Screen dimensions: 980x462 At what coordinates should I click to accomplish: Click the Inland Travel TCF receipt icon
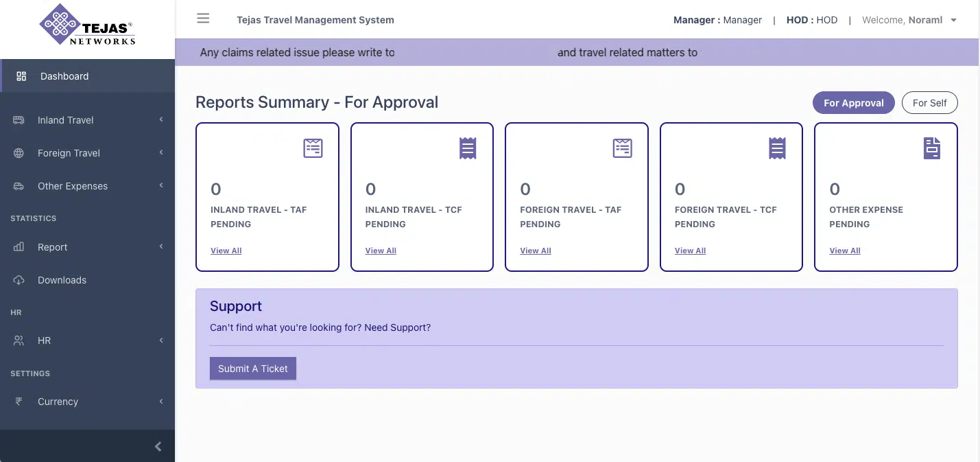[468, 148]
